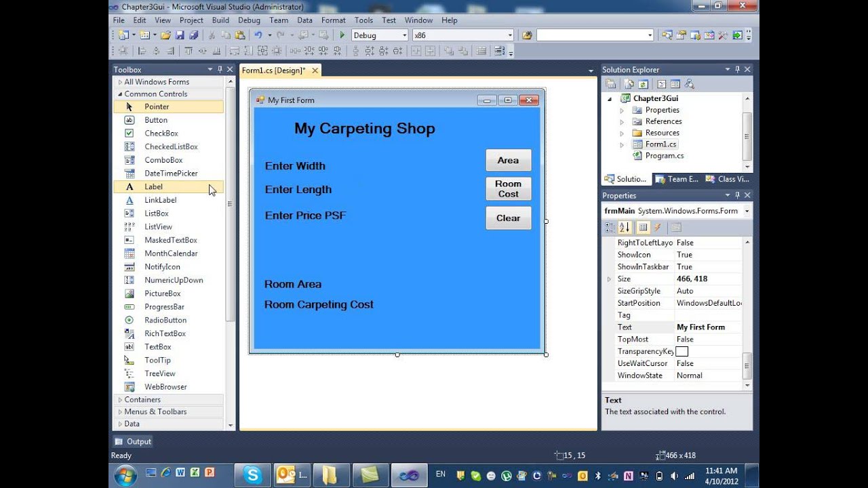This screenshot has width=868, height=488.
Task: Select the ComboBox control in Toolbox
Action: coord(168,160)
